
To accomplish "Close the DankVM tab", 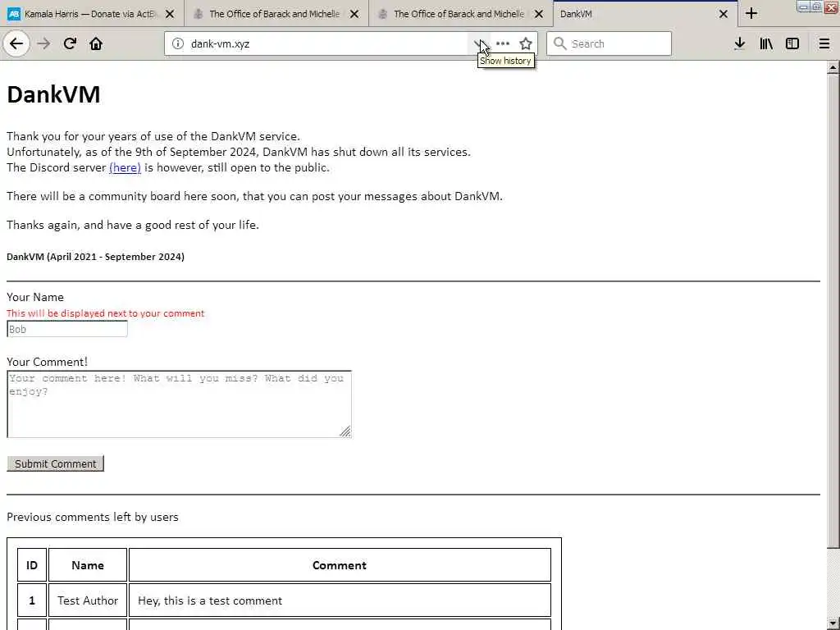I will pyautogui.click(x=724, y=14).
